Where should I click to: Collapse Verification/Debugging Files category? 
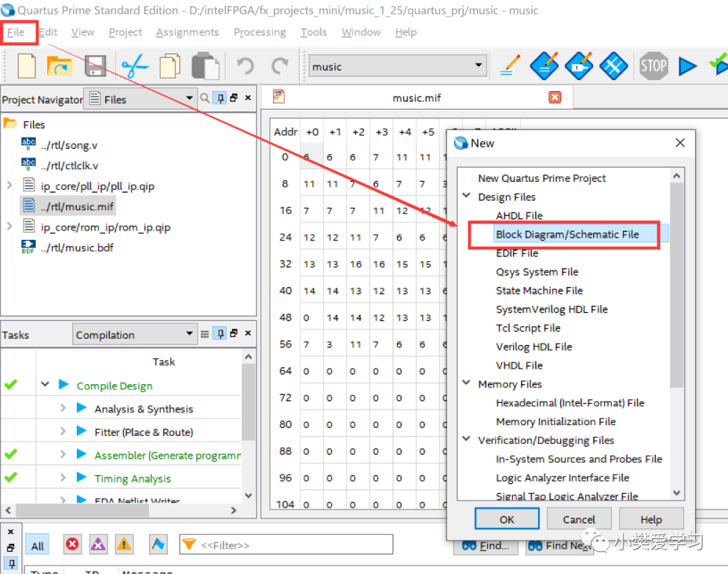466,439
